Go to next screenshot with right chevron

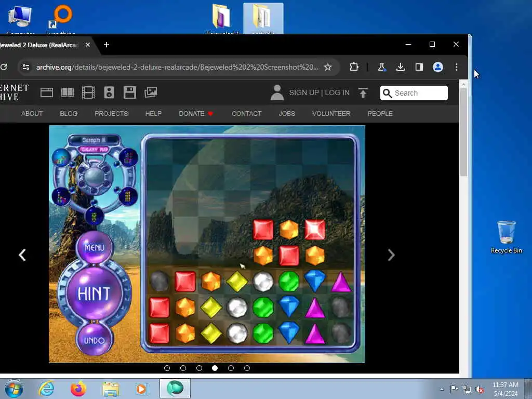[x=391, y=255]
